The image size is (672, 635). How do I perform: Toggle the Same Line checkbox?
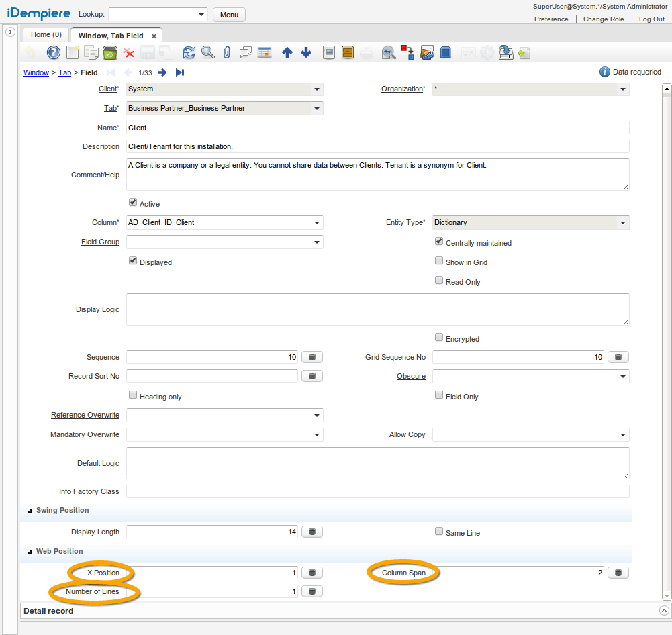(439, 532)
